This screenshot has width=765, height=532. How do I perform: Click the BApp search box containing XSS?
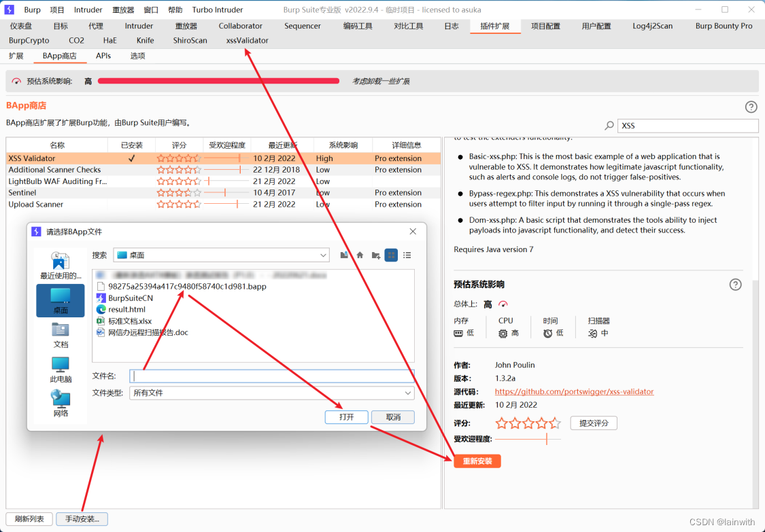pos(688,126)
